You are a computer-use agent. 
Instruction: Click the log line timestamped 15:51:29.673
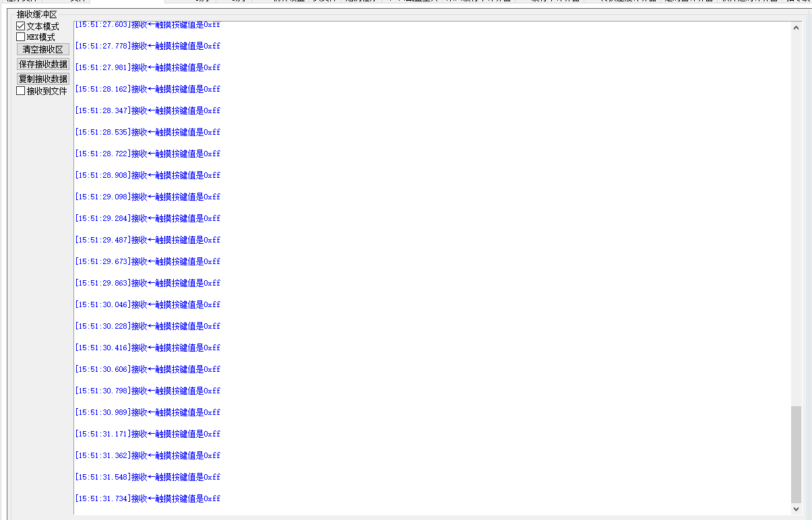(148, 261)
